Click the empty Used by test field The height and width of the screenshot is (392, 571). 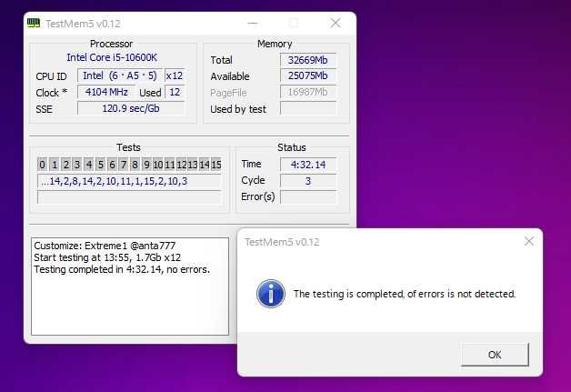click(x=308, y=108)
